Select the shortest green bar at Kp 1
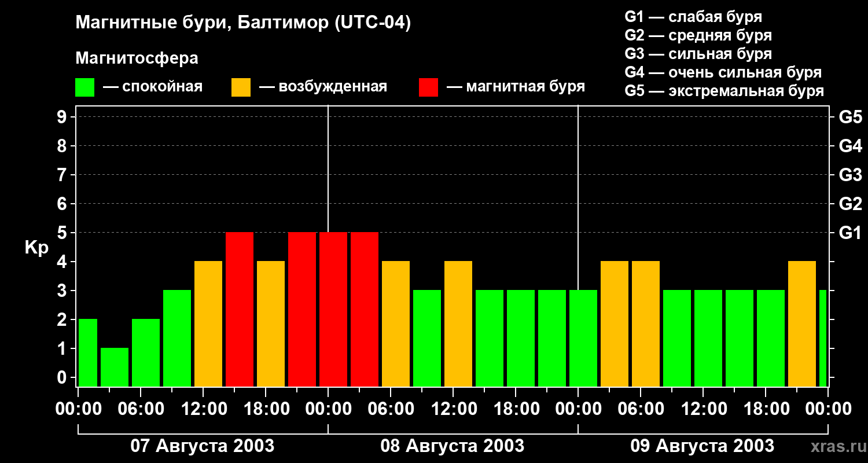The height and width of the screenshot is (463, 868). pyautogui.click(x=115, y=367)
